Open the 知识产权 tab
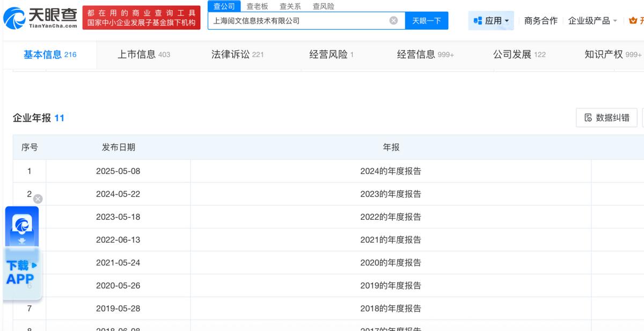 click(613, 54)
